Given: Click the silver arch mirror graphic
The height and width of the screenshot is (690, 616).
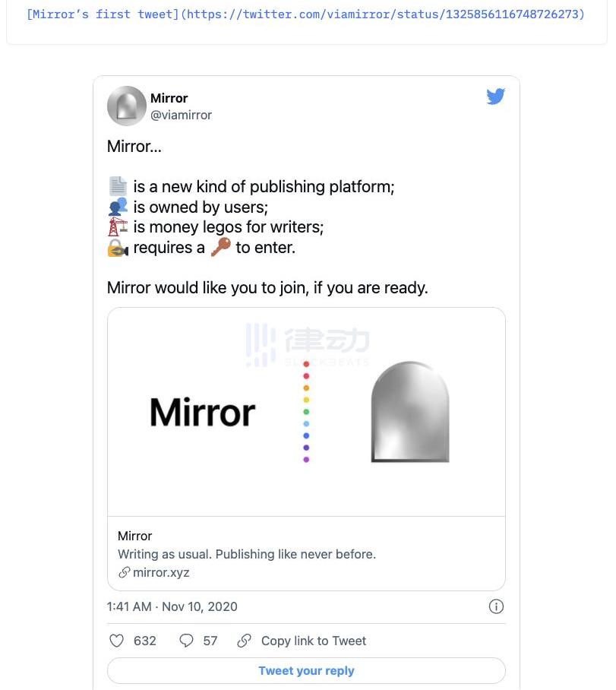Looking at the screenshot, I should [409, 412].
